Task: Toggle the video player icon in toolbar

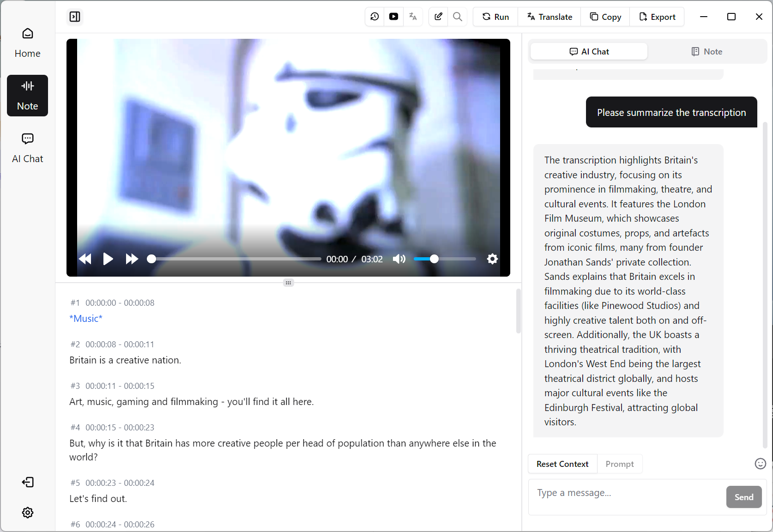Action: [x=393, y=17]
